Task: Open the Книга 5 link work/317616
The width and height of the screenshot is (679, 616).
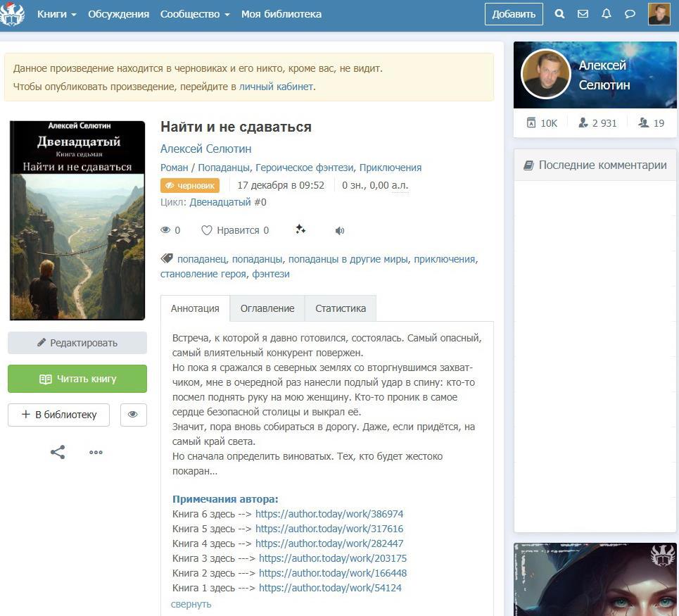Action: 329,529
